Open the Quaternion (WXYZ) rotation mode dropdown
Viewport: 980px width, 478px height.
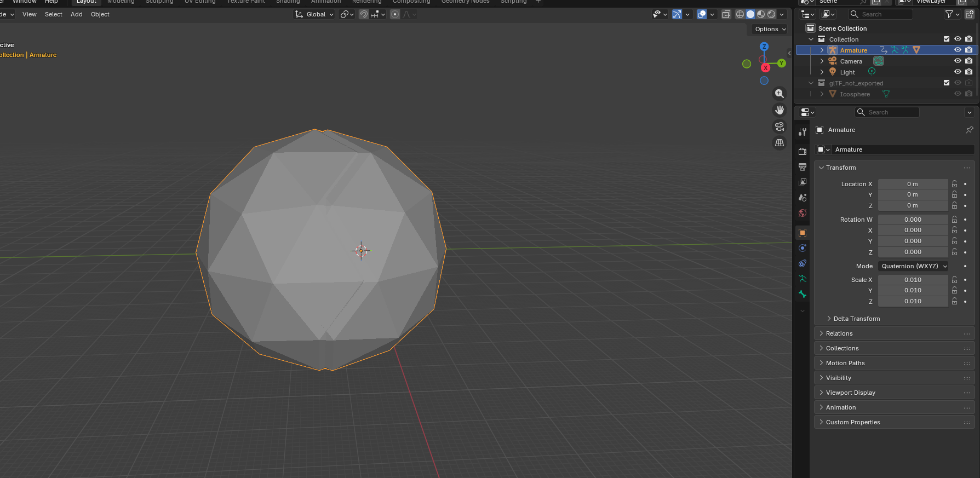(914, 266)
